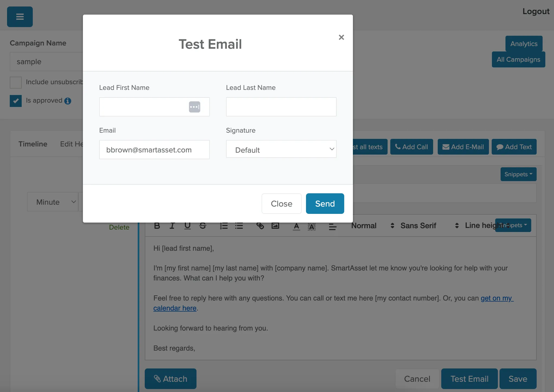Toggle strikethrough formatting
This screenshot has width=554, height=392.
click(x=202, y=226)
